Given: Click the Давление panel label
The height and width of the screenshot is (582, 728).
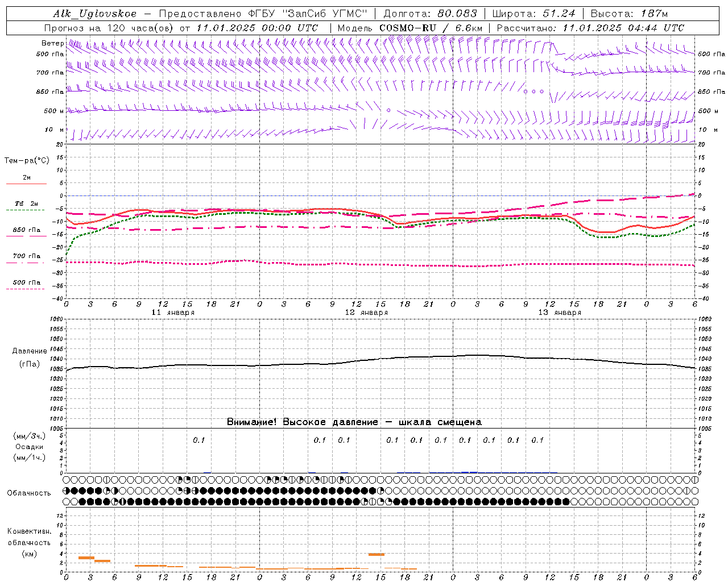Looking at the screenshot, I should point(30,351).
